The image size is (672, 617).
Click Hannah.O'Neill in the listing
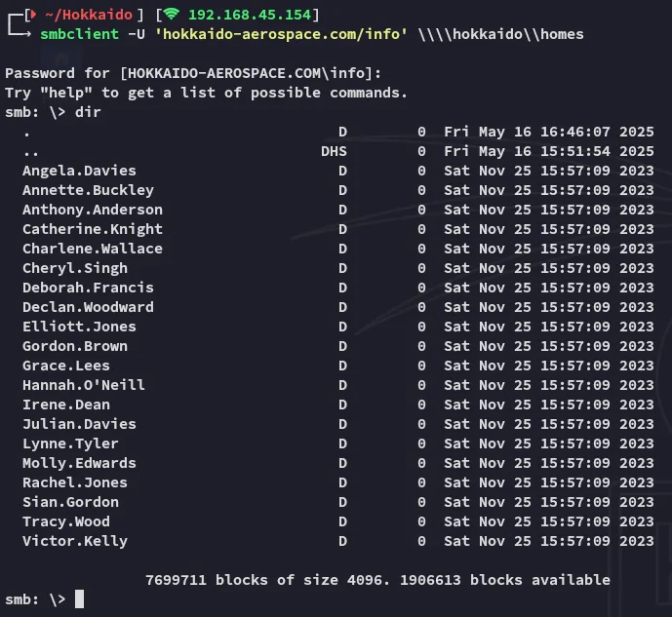coord(84,385)
